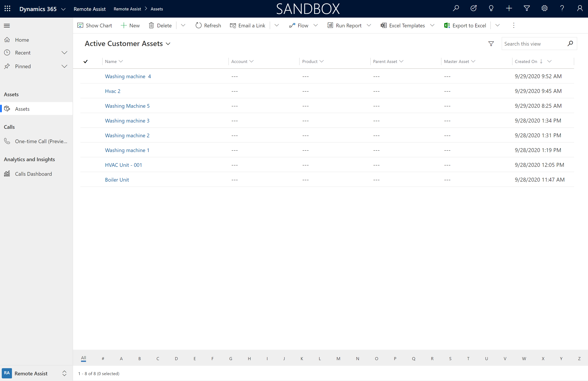Open the Assets menu item

tap(22, 108)
